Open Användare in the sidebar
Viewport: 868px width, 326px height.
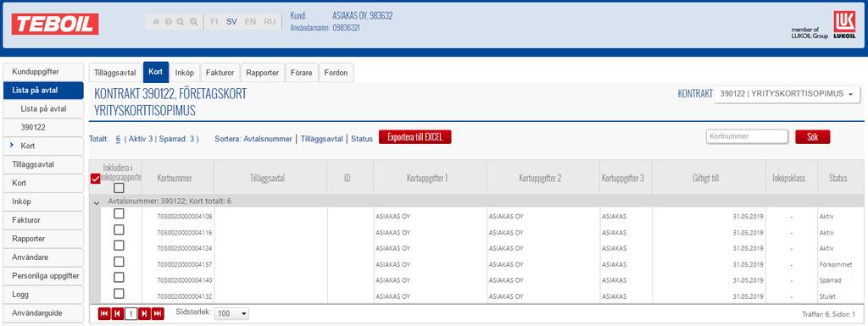(x=43, y=257)
